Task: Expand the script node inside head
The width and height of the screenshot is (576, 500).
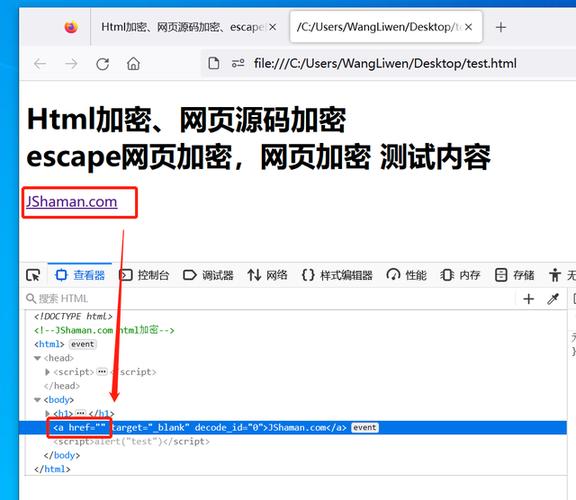Action: click(47, 372)
